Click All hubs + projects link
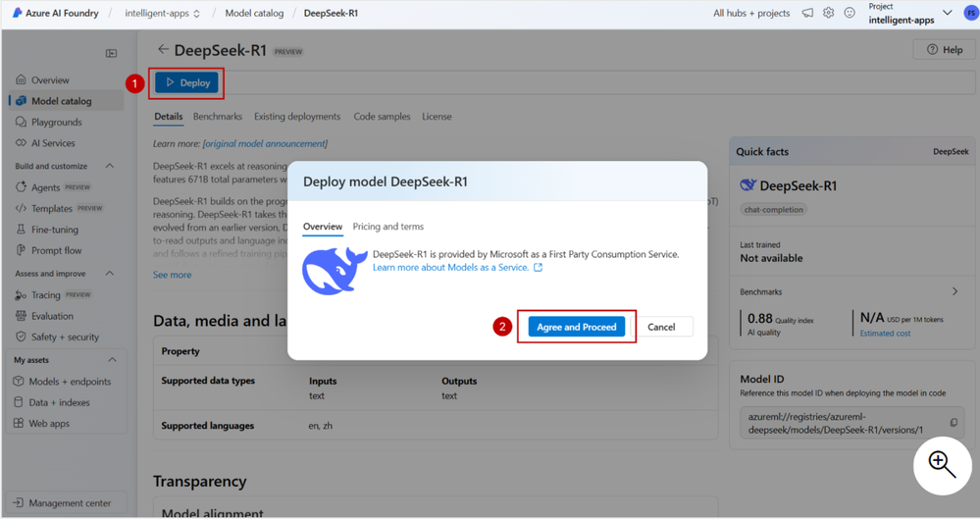980x519 pixels. tap(751, 13)
